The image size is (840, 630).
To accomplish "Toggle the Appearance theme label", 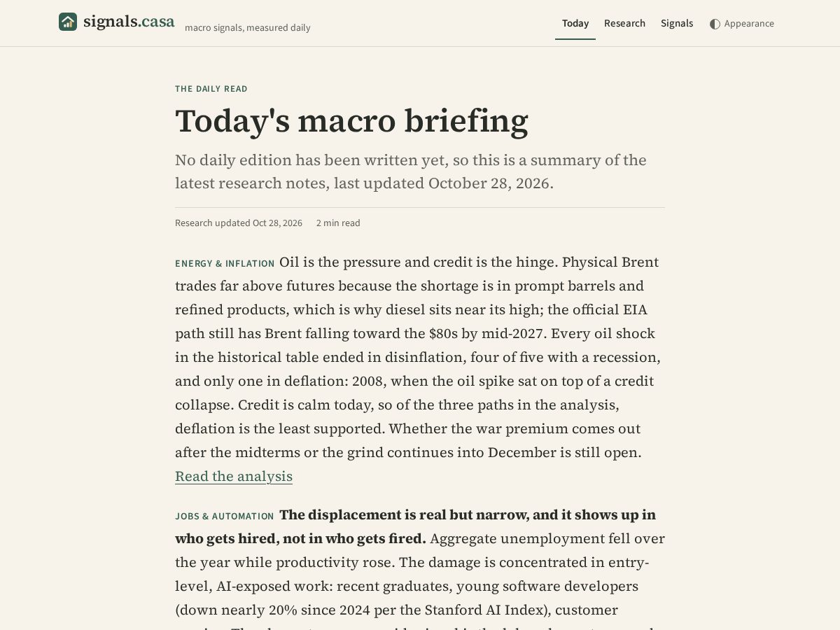I will pos(749,24).
